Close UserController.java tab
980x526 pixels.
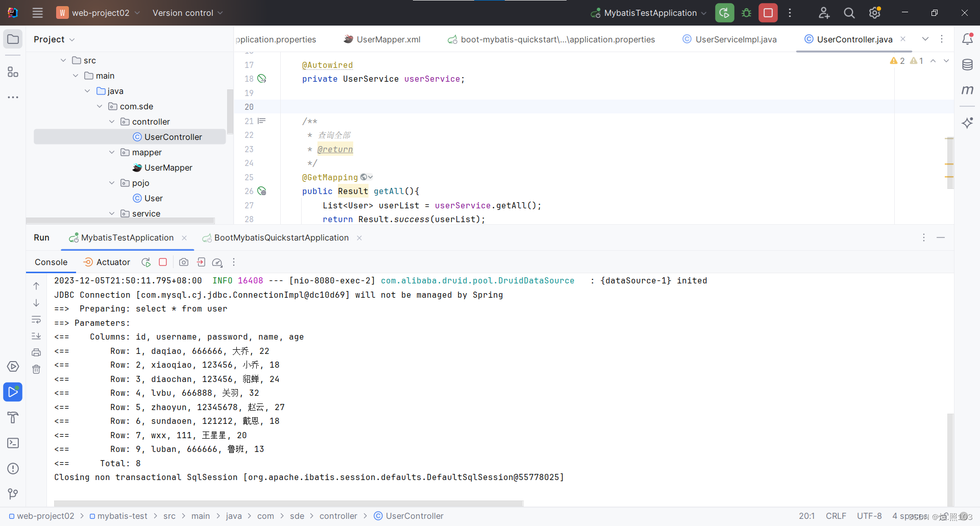903,39
